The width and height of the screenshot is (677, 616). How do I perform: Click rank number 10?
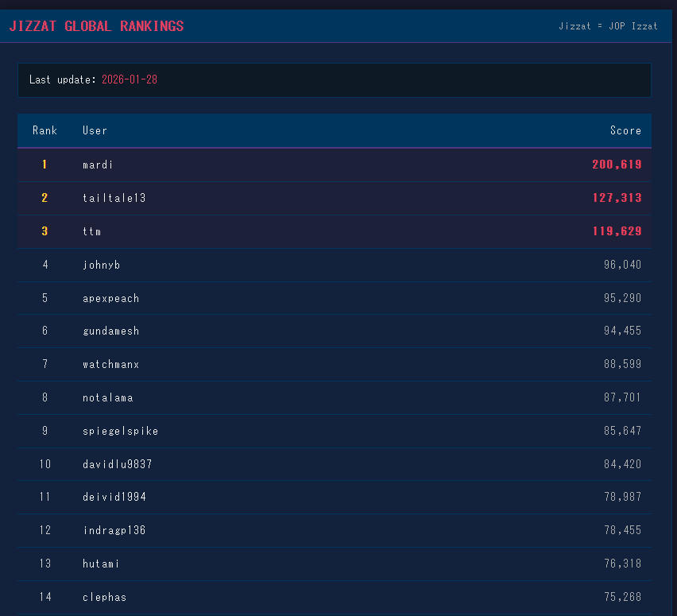45,464
